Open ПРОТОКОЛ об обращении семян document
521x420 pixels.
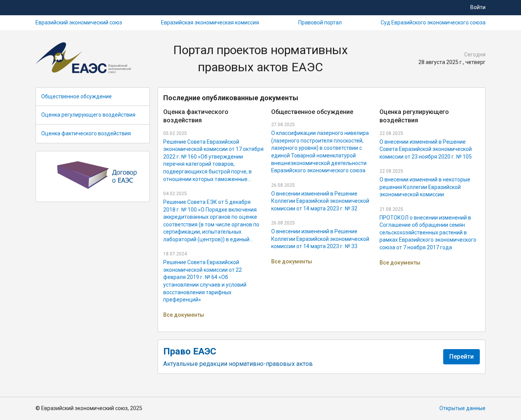pyautogui.click(x=428, y=232)
